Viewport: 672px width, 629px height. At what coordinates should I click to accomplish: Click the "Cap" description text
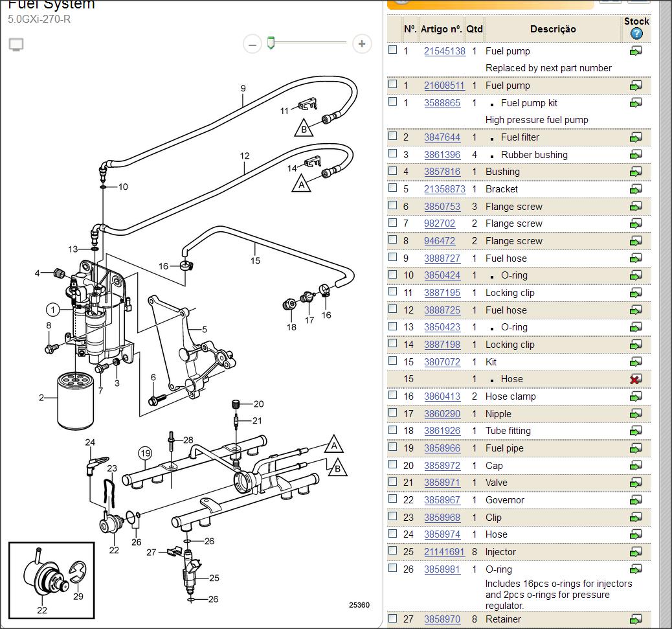[x=494, y=466]
